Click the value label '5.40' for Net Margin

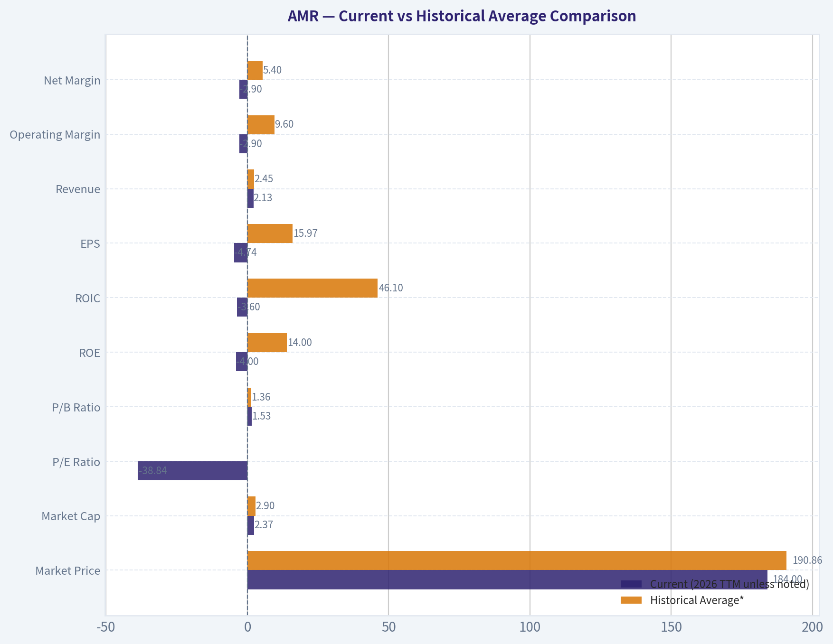tap(273, 70)
